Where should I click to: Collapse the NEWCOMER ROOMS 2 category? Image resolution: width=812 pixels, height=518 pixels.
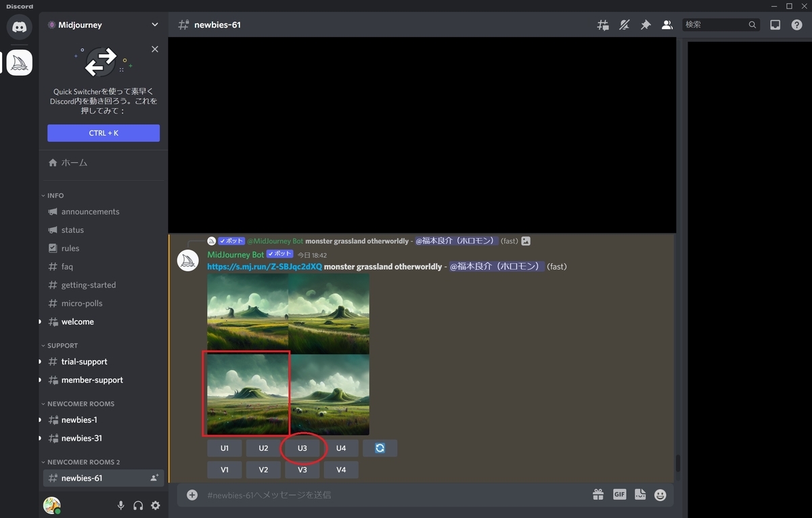(83, 462)
